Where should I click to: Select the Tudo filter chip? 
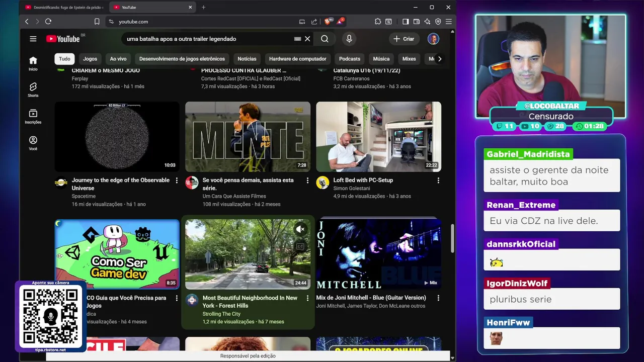coord(64,59)
